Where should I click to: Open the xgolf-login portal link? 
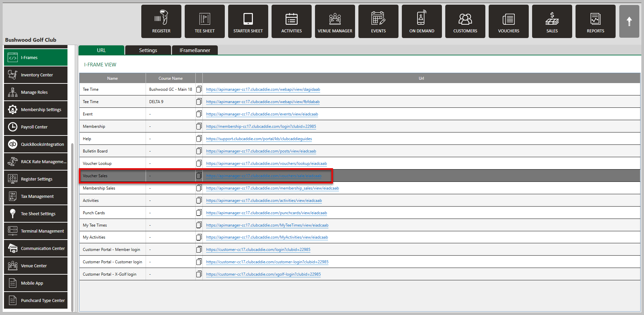click(264, 274)
